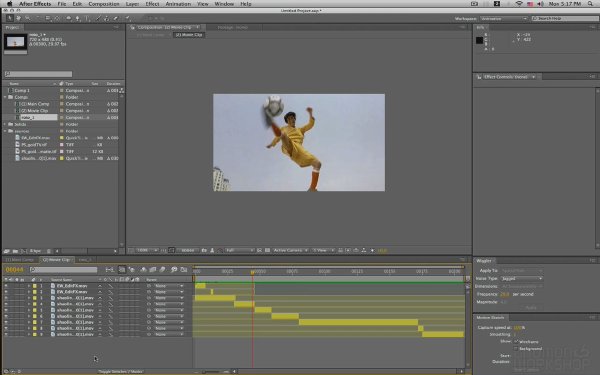The image size is (600, 375).
Task: Open Spotlight search in menu bar
Action: coord(590,4)
